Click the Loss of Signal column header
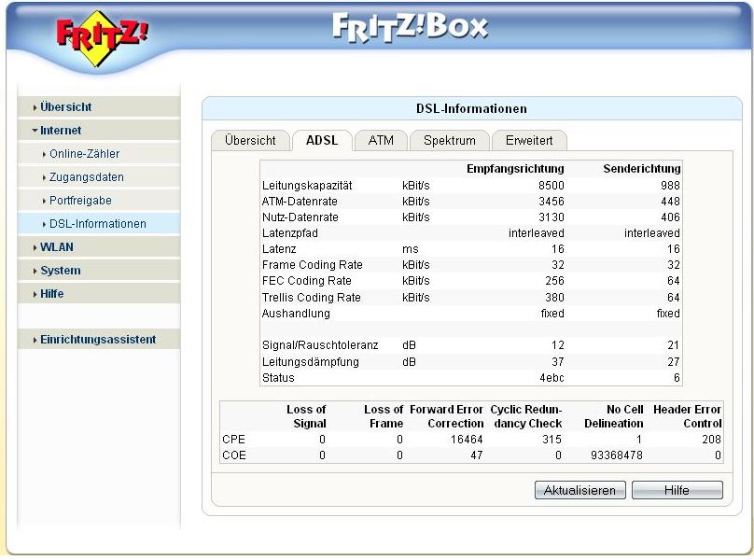The width and height of the screenshot is (754, 560). click(x=306, y=416)
